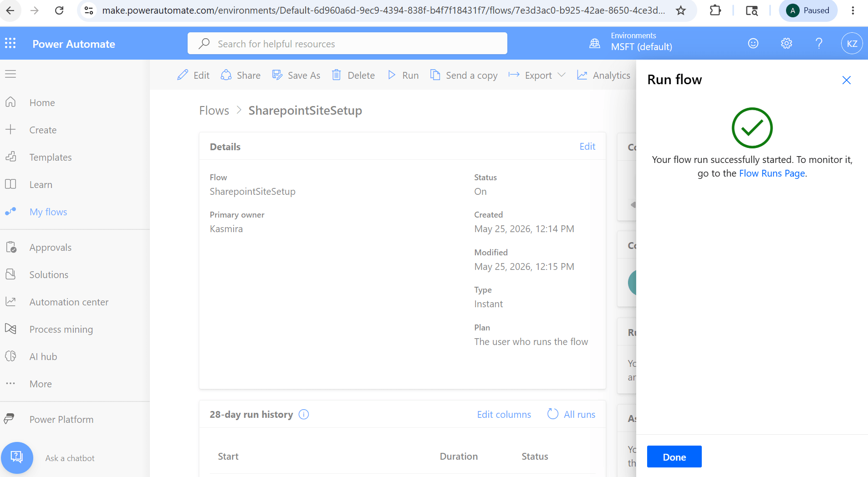Click the Approvals icon in sidebar
The image size is (868, 477).
point(10,247)
